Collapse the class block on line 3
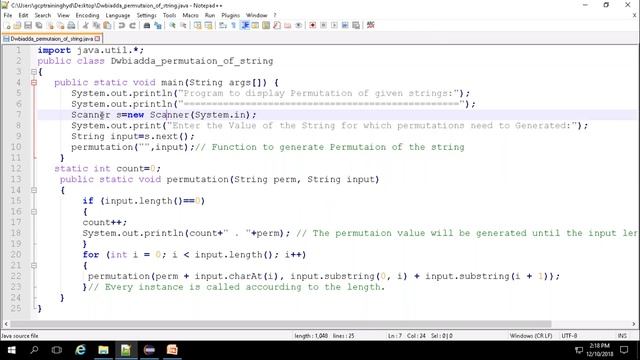This screenshot has height=360, width=640. point(34,72)
